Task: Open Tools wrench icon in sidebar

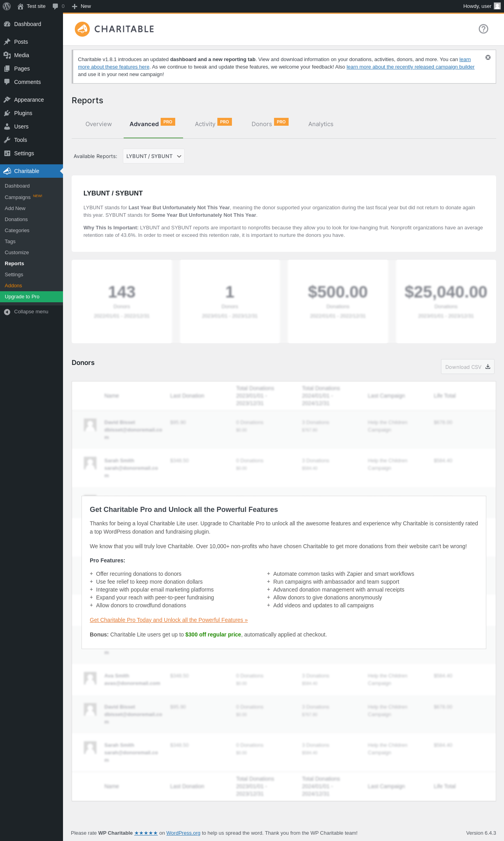Action: (7, 140)
